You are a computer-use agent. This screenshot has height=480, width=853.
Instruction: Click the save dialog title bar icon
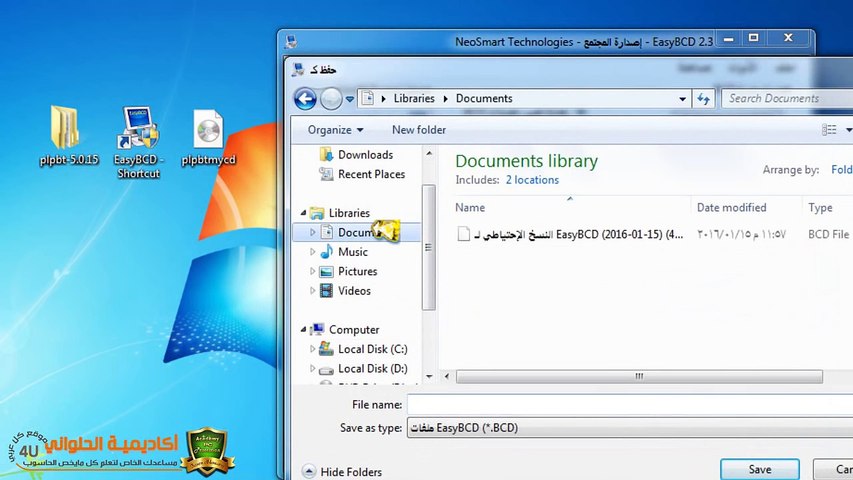click(x=298, y=70)
